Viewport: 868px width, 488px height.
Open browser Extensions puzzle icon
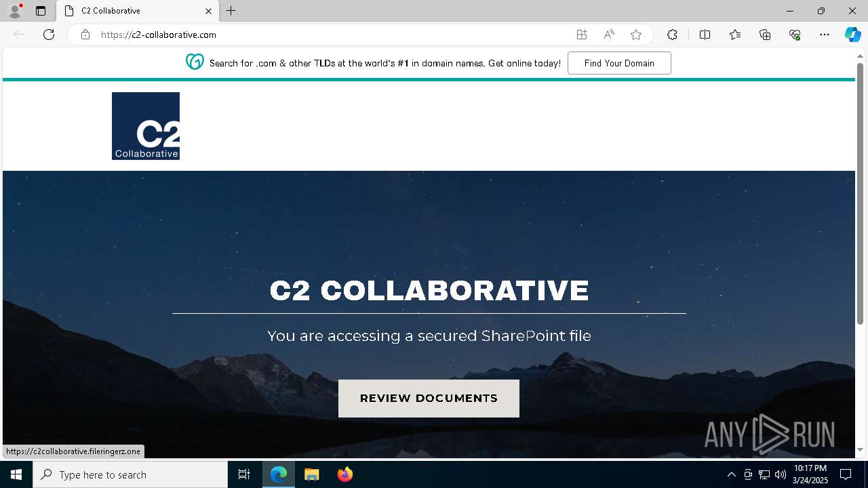(x=672, y=35)
